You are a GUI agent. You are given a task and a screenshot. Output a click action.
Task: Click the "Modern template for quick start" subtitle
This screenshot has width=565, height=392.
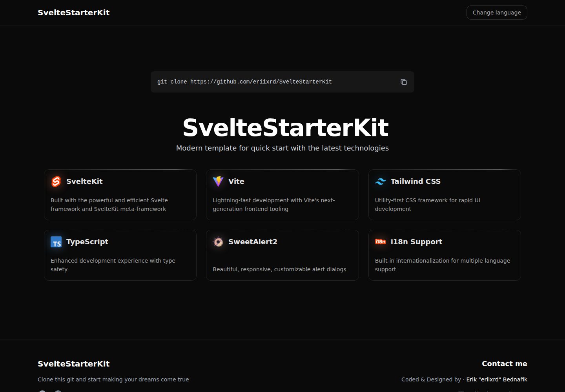click(282, 148)
